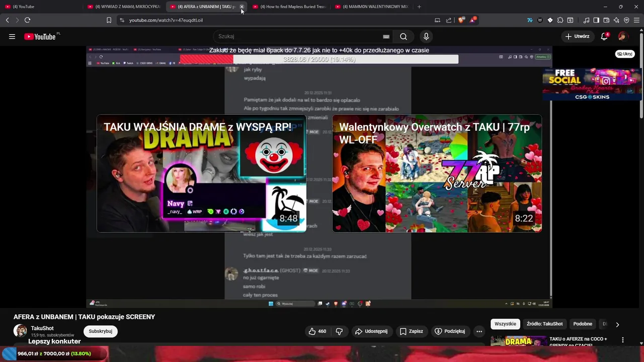Image resolution: width=644 pixels, height=362 pixels.
Task: Go back with the browser back arrow
Action: point(7,20)
